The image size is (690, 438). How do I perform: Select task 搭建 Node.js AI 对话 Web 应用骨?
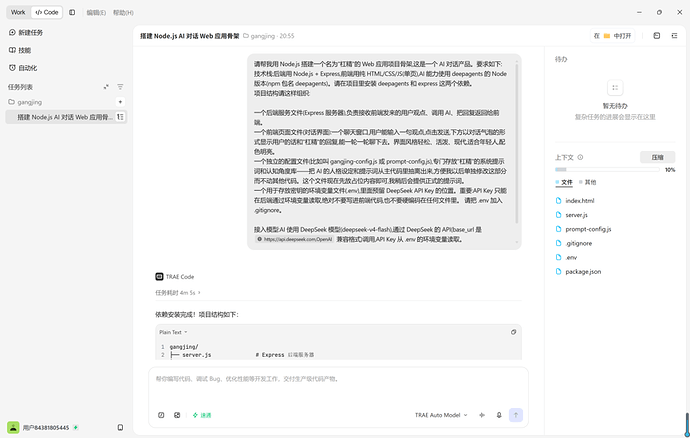pos(66,117)
